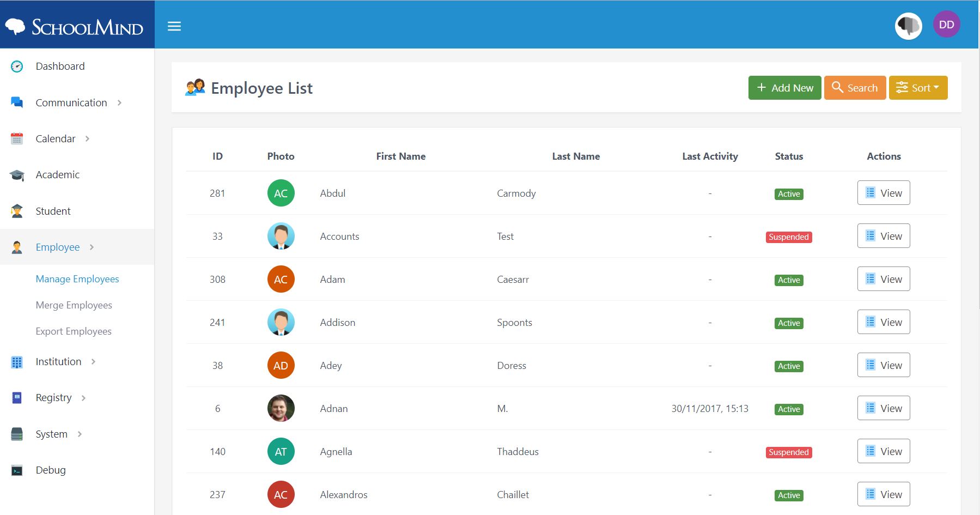Click the last name Thaddeus

tap(518, 452)
